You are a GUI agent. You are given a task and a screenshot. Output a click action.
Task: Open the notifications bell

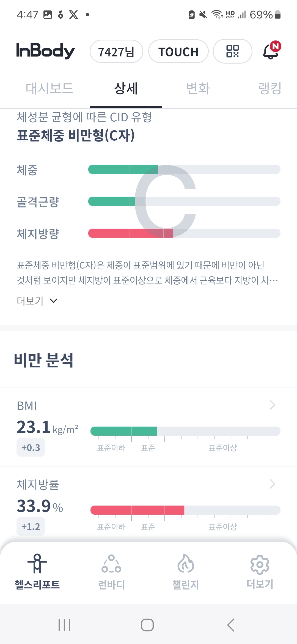click(271, 51)
